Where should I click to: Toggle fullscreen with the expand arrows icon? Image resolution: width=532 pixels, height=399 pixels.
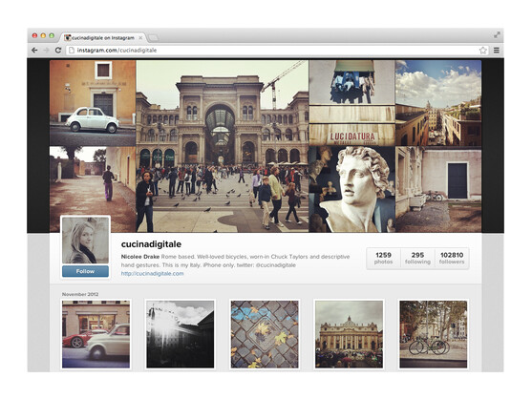tap(497, 34)
